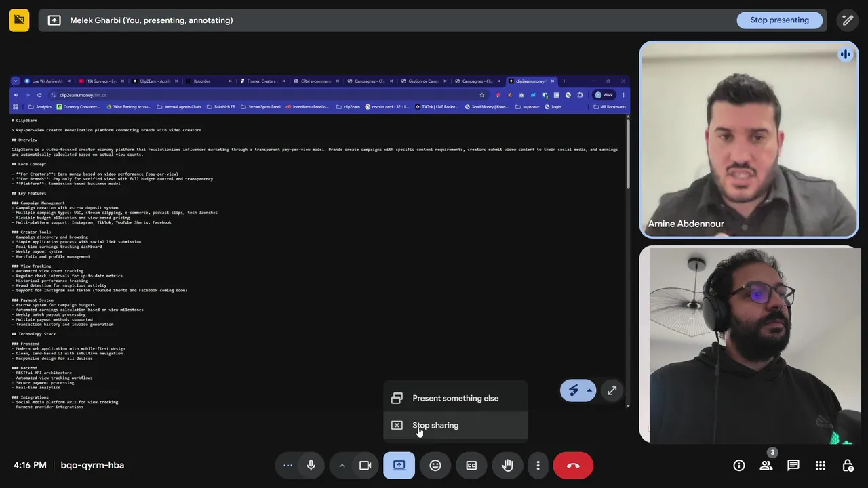
Task: Expand the shared screen to full view
Action: pyautogui.click(x=612, y=390)
